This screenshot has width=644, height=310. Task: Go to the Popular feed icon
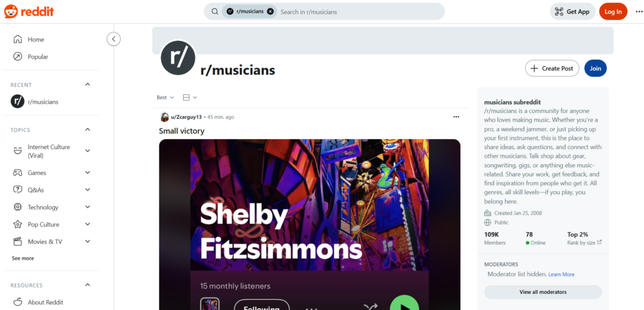(18, 57)
